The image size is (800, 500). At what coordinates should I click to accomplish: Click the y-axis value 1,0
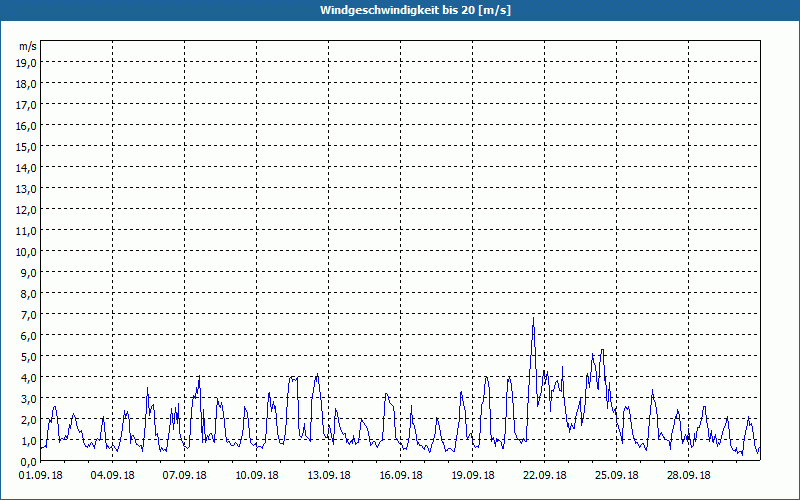pyautogui.click(x=29, y=441)
